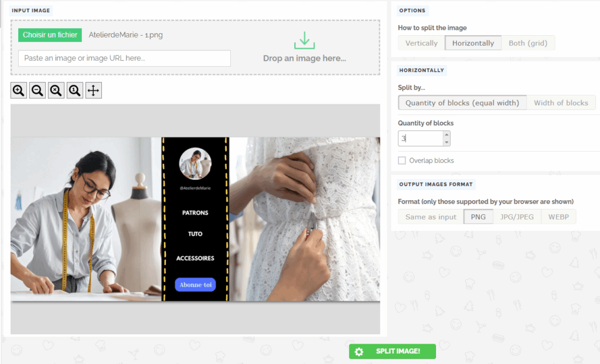This screenshot has height=364, width=600.
Task: Select "Quantity of blocks (equal width)" option
Action: pos(462,102)
